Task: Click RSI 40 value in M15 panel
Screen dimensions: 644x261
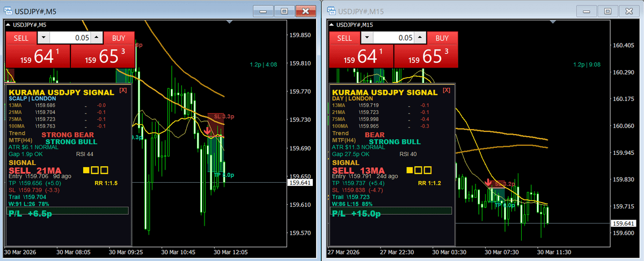Action: coord(409,154)
